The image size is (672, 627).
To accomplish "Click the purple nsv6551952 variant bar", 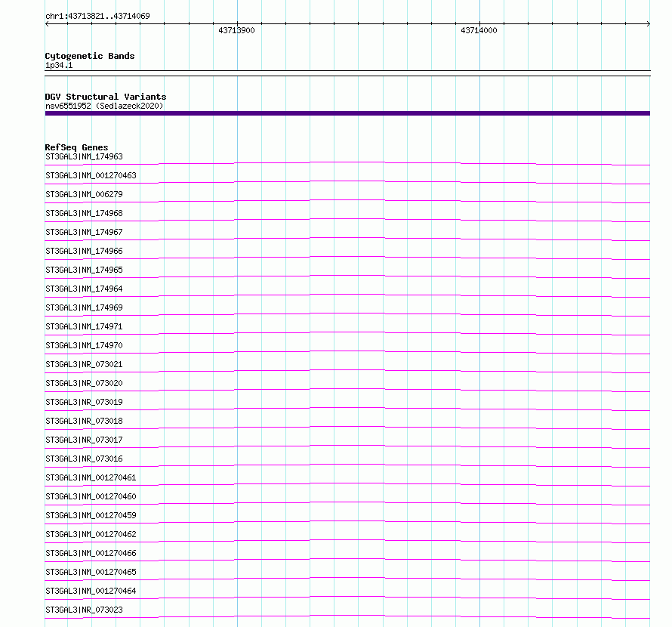I will click(x=347, y=113).
